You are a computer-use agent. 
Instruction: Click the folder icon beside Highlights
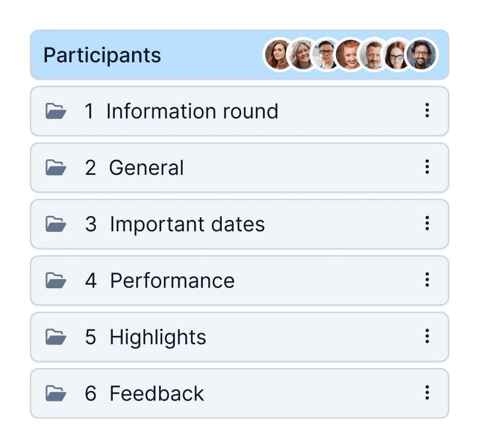click(x=56, y=337)
